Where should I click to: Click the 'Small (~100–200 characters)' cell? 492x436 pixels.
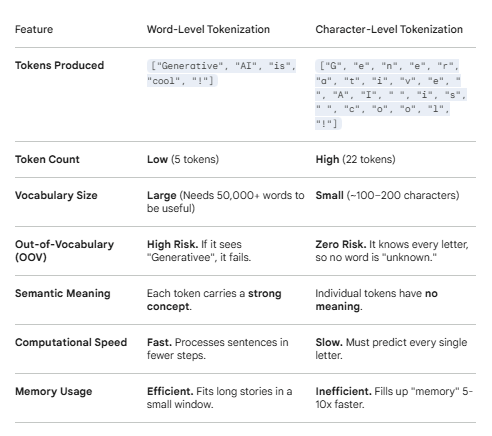[387, 195]
